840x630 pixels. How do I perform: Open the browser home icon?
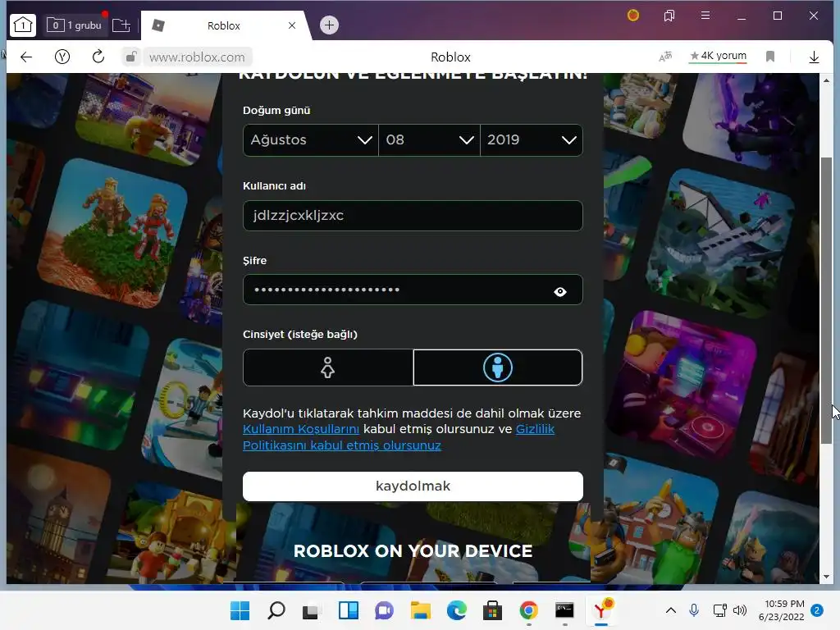point(22,25)
